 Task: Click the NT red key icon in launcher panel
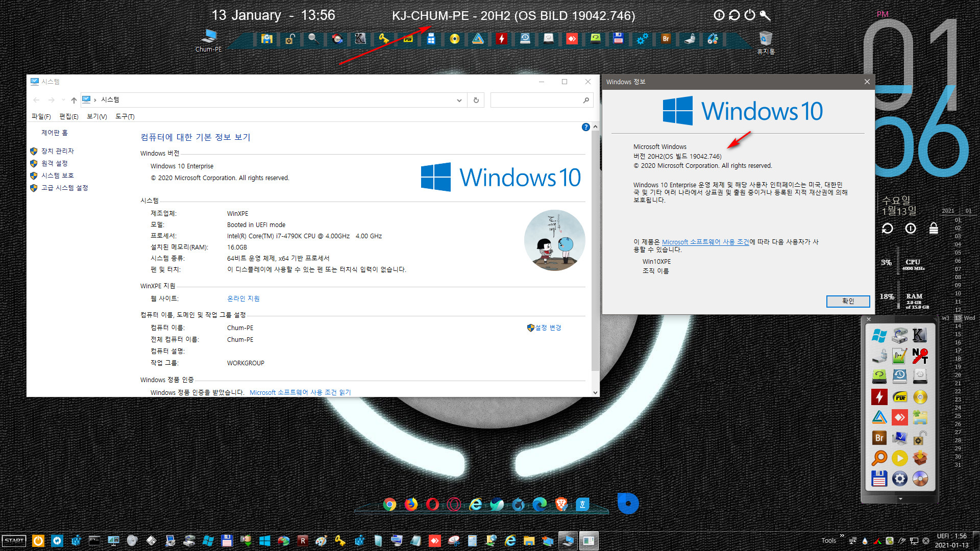point(920,356)
